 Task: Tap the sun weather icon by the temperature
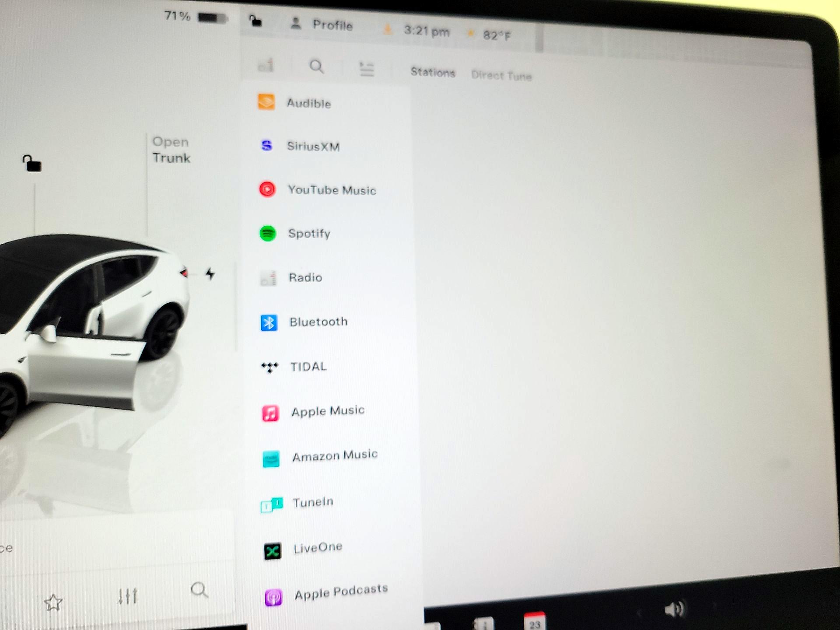pos(471,33)
